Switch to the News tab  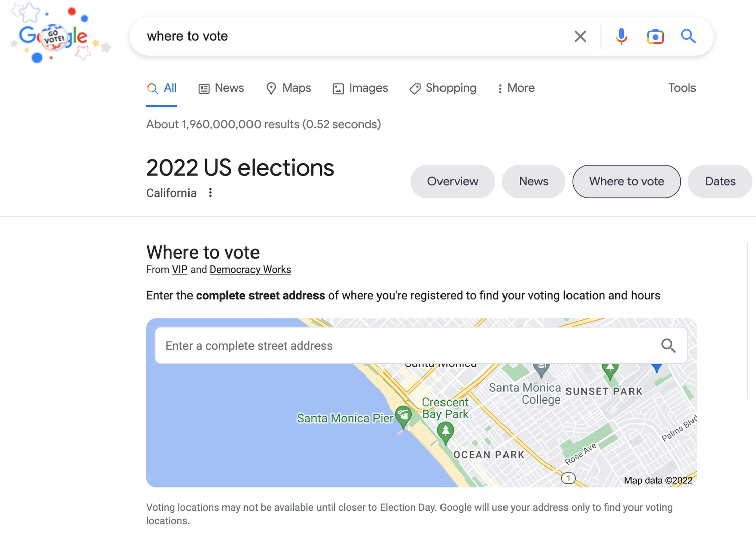pos(221,88)
